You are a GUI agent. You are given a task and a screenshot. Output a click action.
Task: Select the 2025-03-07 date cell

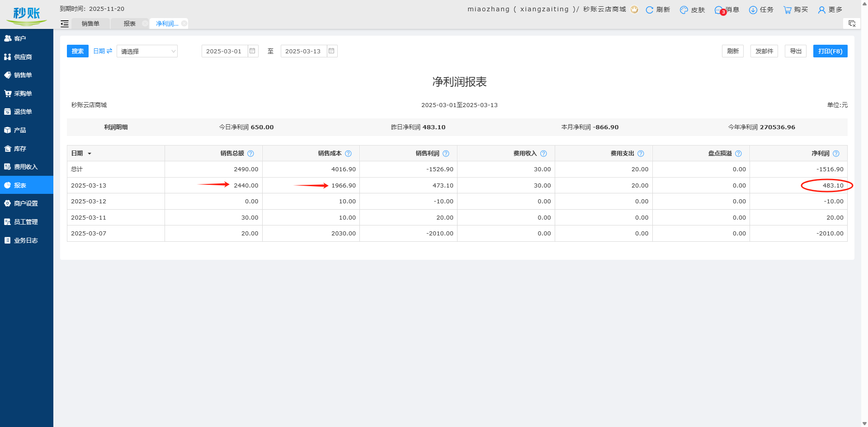point(116,234)
